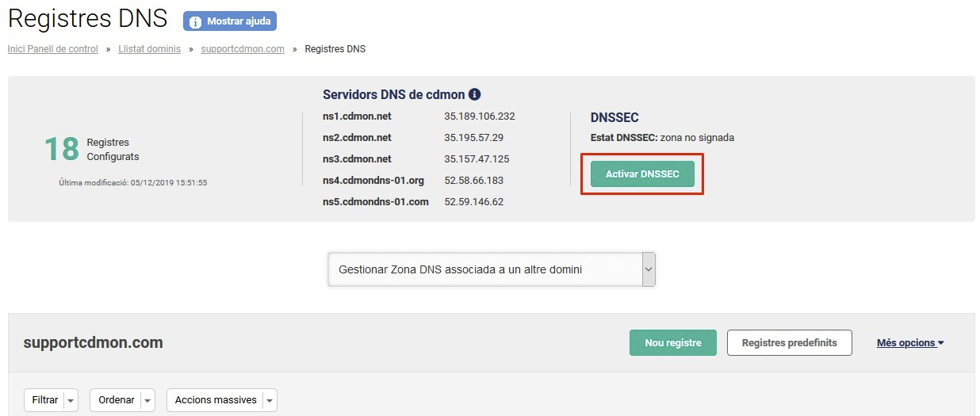
Task: Click the Accions massives button label
Action: 216,400
